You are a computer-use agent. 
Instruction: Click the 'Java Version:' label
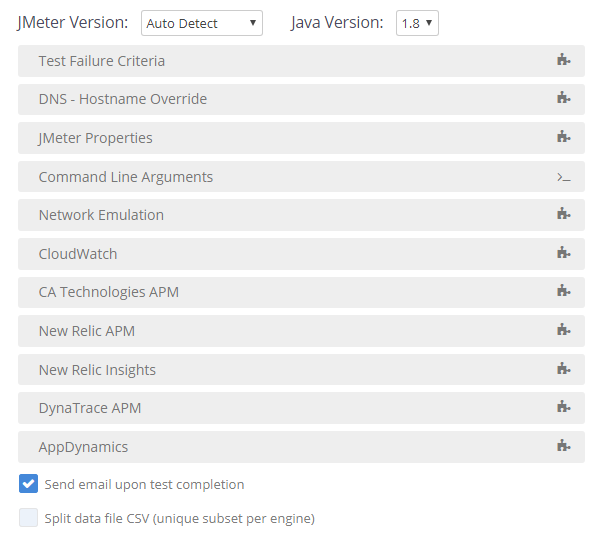(x=337, y=23)
